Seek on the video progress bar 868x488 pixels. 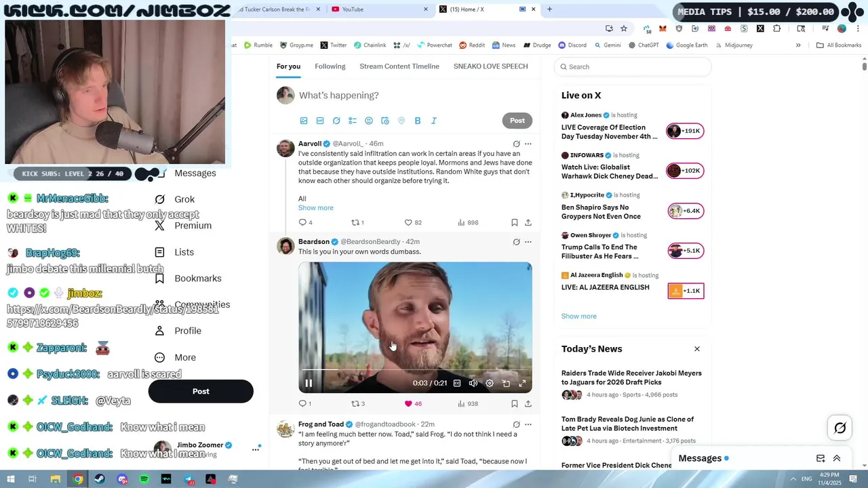[x=415, y=370]
